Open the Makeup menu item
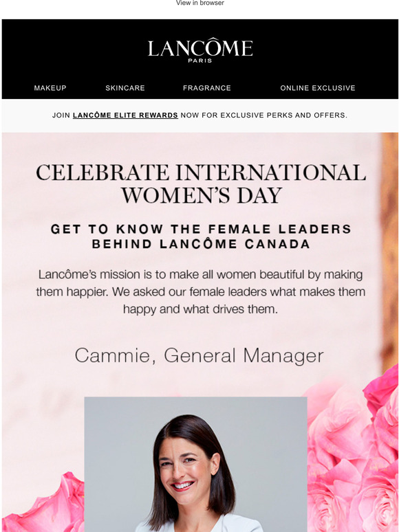The width and height of the screenshot is (399, 532). (50, 88)
